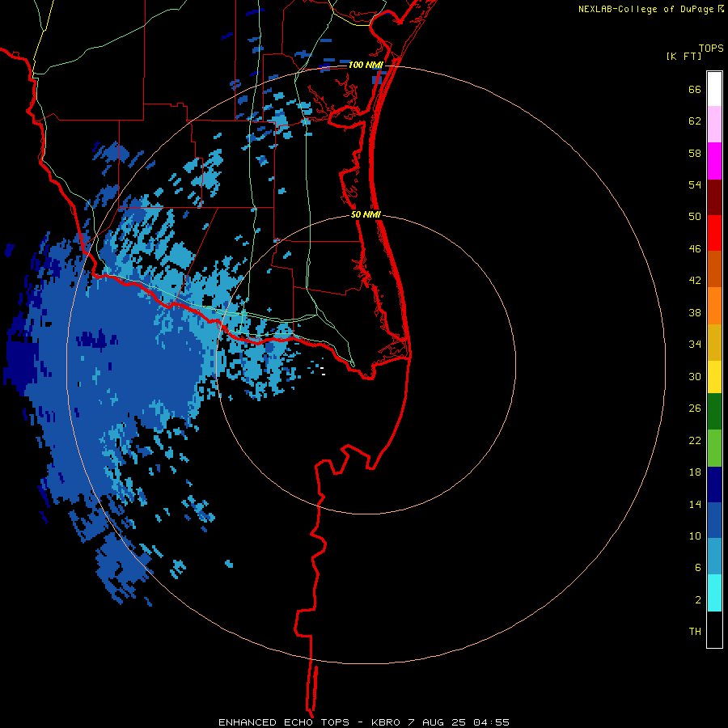
Task: Click the ENHANCED ECHO TOPS caption text
Action: coord(284,722)
